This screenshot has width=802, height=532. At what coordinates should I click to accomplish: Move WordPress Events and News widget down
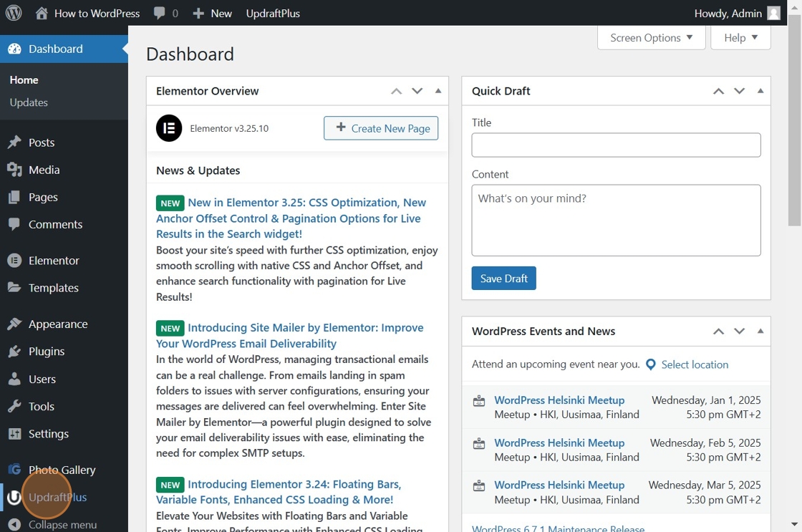click(740, 332)
